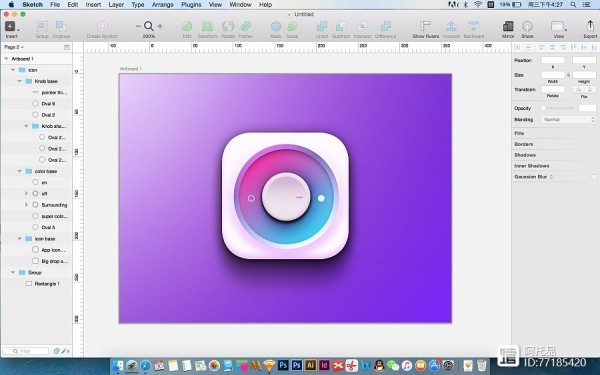Click the Mask toolbar icon
This screenshot has height=375, width=600.
[276, 26]
